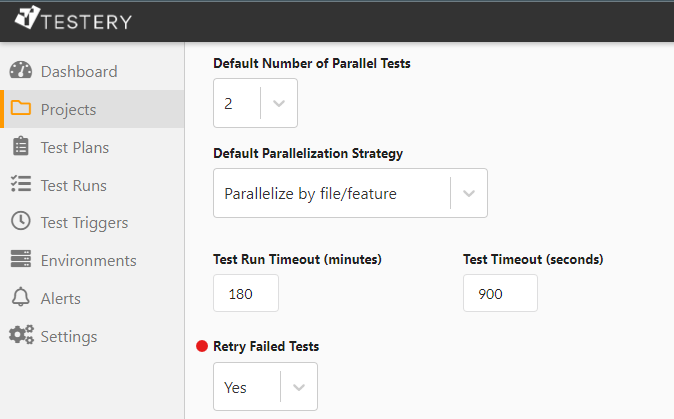The height and width of the screenshot is (419, 674).
Task: Click the Test Plans clipboard icon
Action: click(21, 147)
